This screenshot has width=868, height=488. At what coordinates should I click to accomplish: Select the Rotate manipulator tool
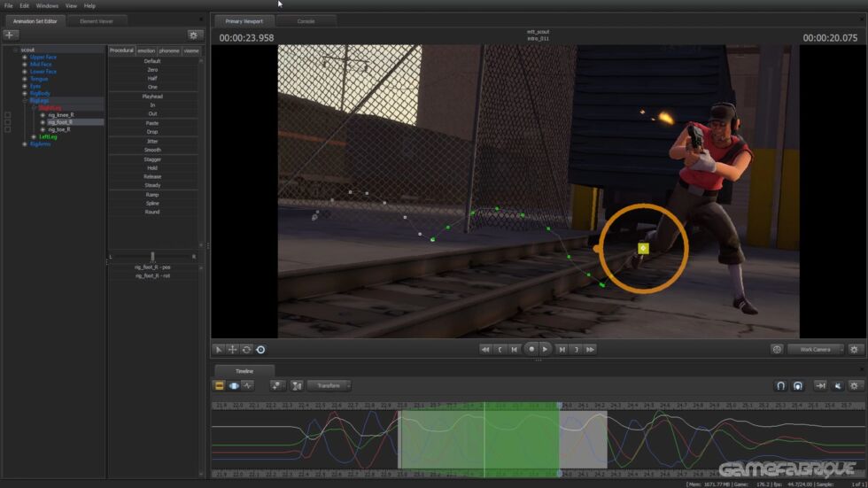[247, 350]
